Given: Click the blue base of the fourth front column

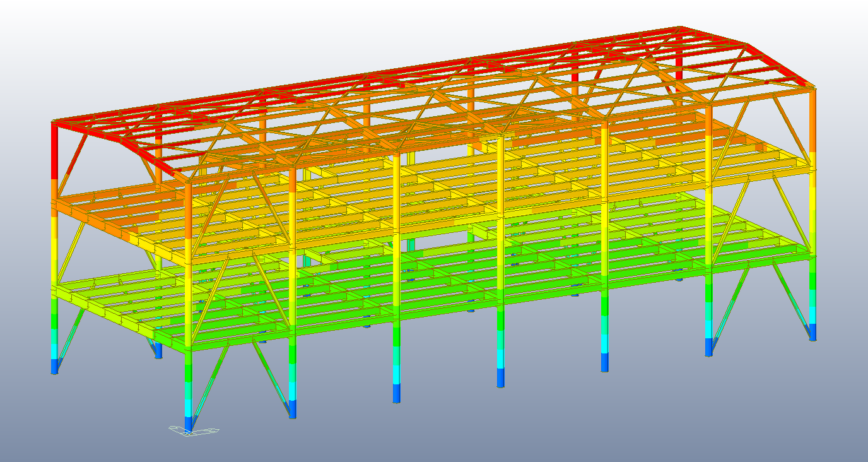Looking at the screenshot, I should [501, 377].
